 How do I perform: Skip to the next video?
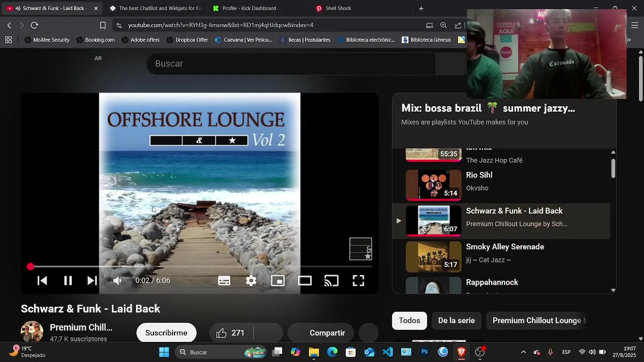click(x=92, y=281)
